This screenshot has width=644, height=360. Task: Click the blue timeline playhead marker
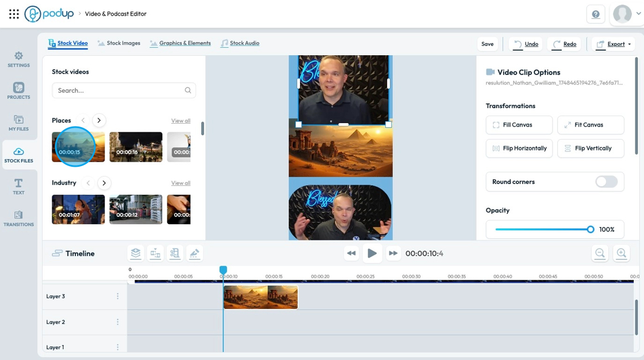pos(223,270)
